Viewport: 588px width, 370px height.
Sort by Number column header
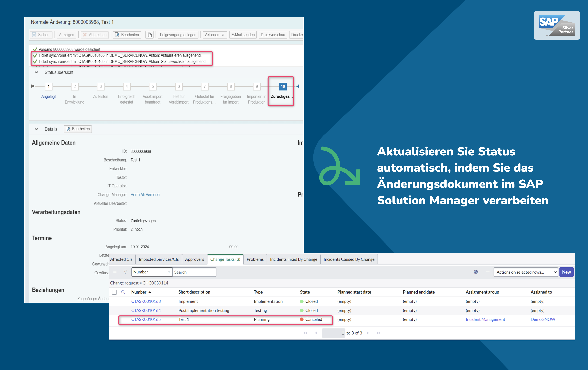(139, 292)
